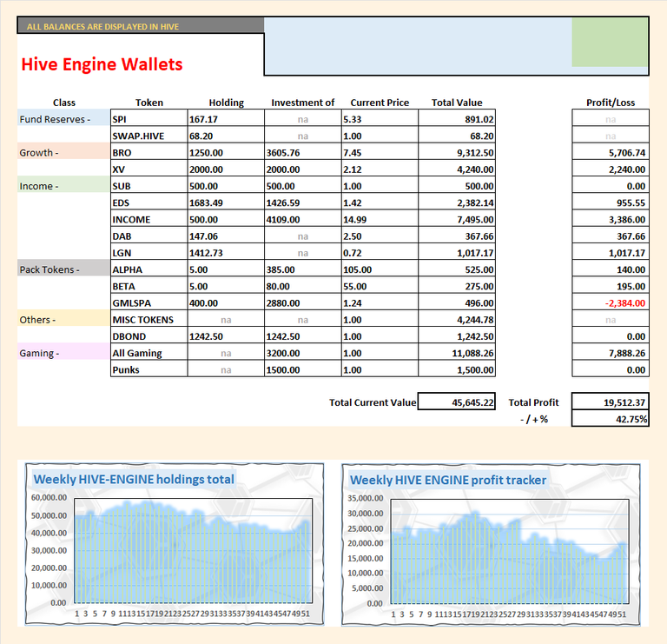The width and height of the screenshot is (667, 644).
Task: Click the 'Others -' class label
Action: (x=63, y=320)
